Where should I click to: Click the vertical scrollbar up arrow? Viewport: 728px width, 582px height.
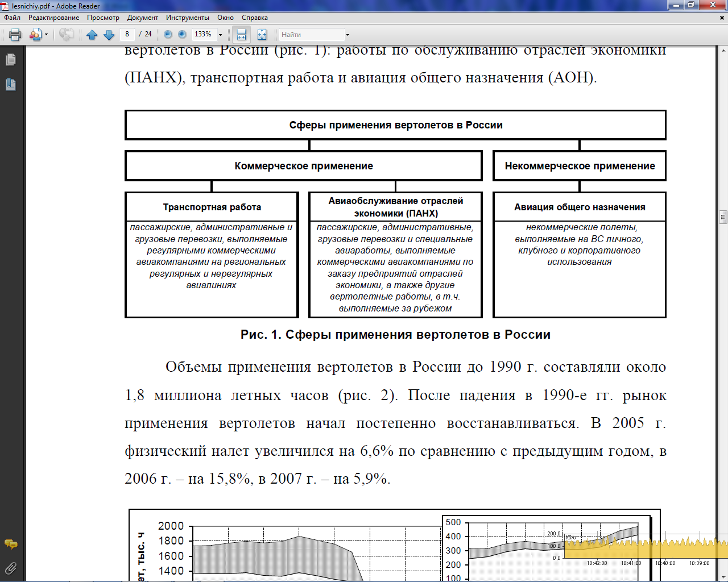coord(723,50)
